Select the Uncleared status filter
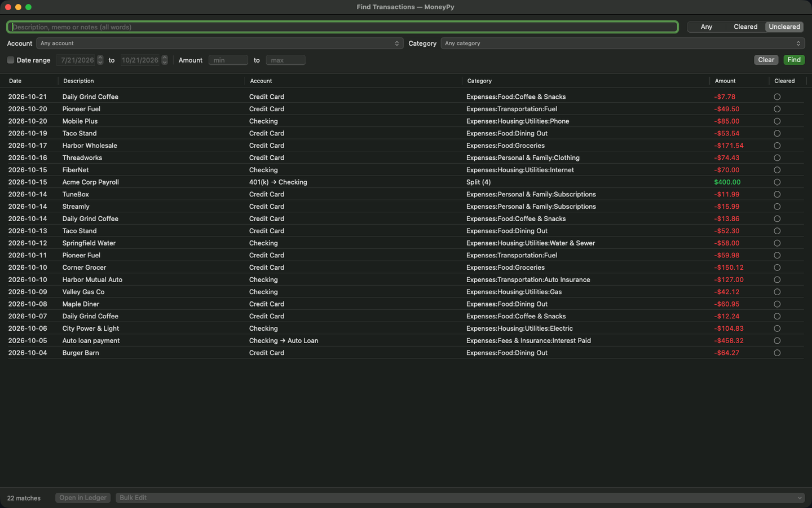 784,27
